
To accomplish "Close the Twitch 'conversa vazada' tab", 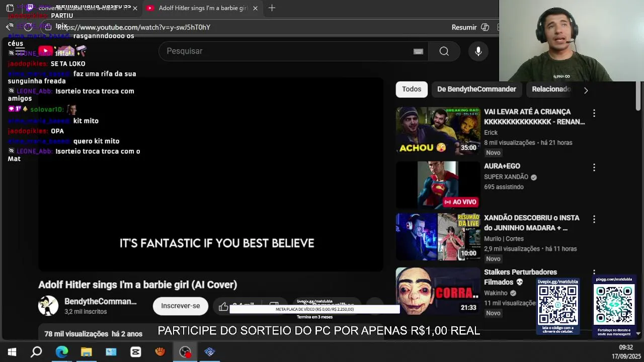I will 135,9.
